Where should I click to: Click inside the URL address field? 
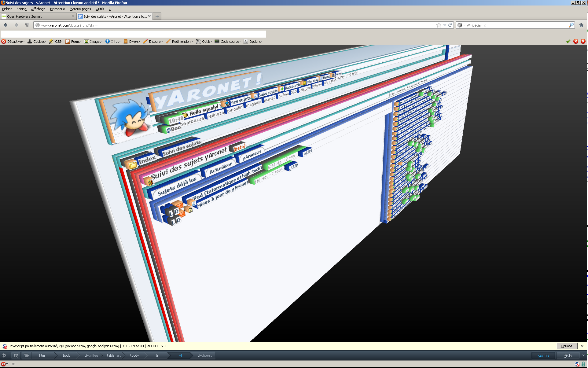pos(214,25)
